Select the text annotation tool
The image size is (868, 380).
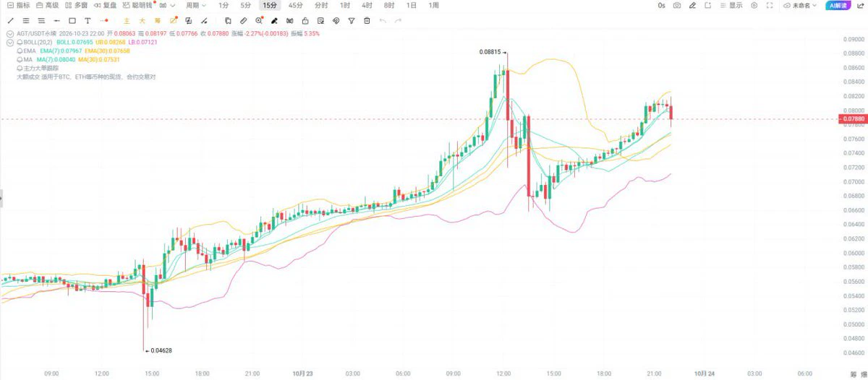[88, 20]
